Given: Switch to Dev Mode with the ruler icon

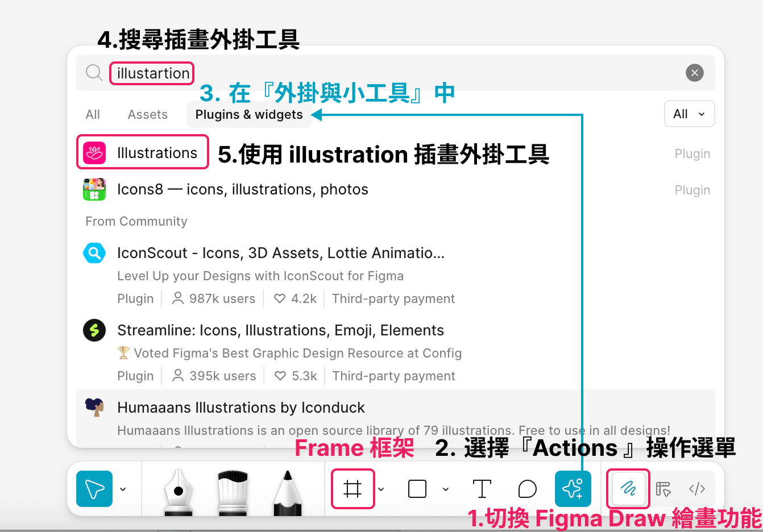Looking at the screenshot, I should (x=662, y=489).
